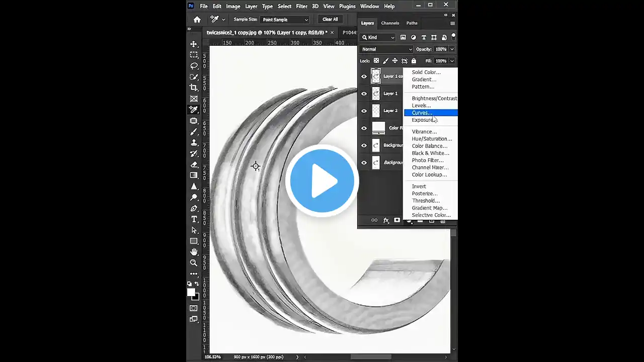Open the Filter menu
The height and width of the screenshot is (362, 644).
tap(302, 6)
